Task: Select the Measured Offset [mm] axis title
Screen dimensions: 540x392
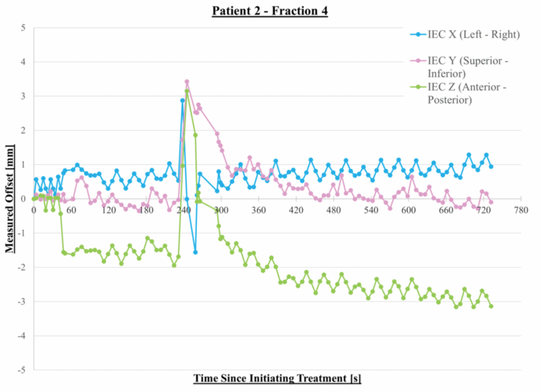Action: [x=10, y=199]
